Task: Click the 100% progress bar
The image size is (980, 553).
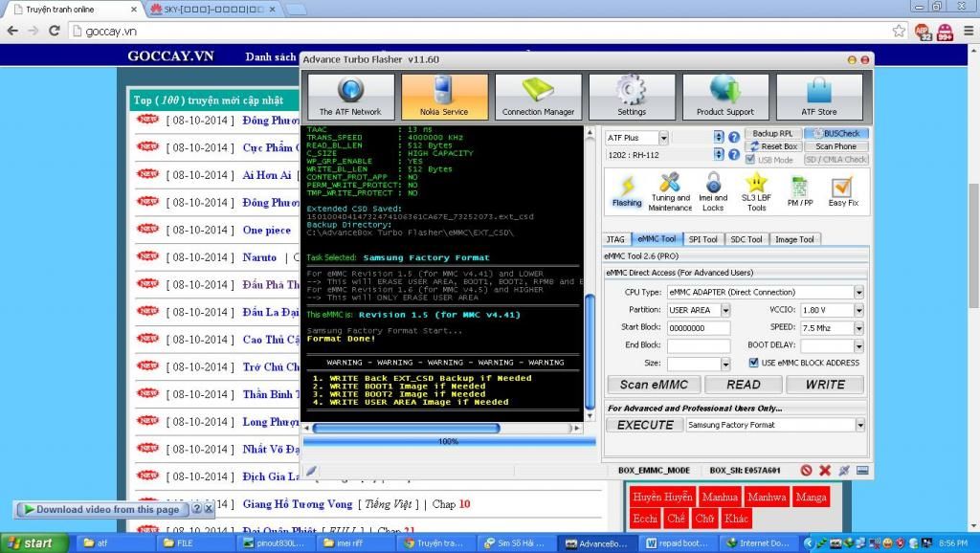Action: (449, 441)
